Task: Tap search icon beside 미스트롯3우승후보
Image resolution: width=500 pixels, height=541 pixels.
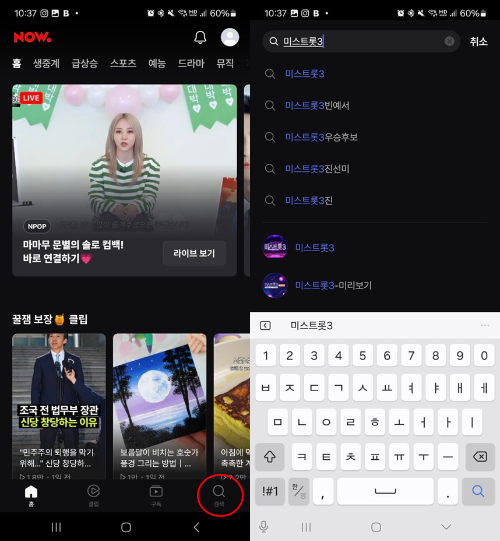Action: 270,137
